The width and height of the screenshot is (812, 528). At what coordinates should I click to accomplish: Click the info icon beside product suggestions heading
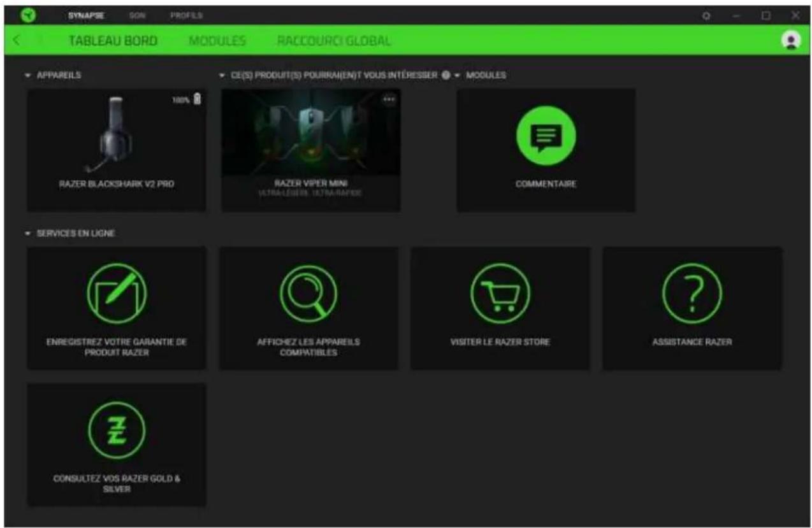coord(446,75)
